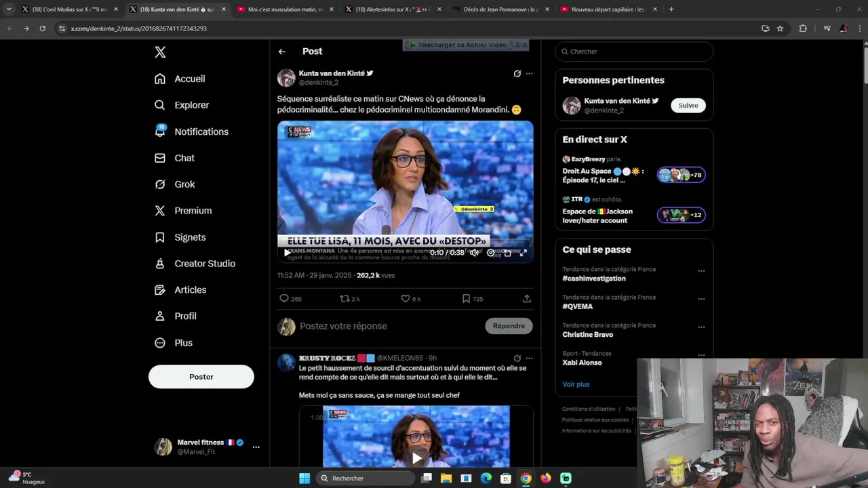This screenshot has width=868, height=488.
Task: Open Grok from the sidebar
Action: [x=174, y=184]
